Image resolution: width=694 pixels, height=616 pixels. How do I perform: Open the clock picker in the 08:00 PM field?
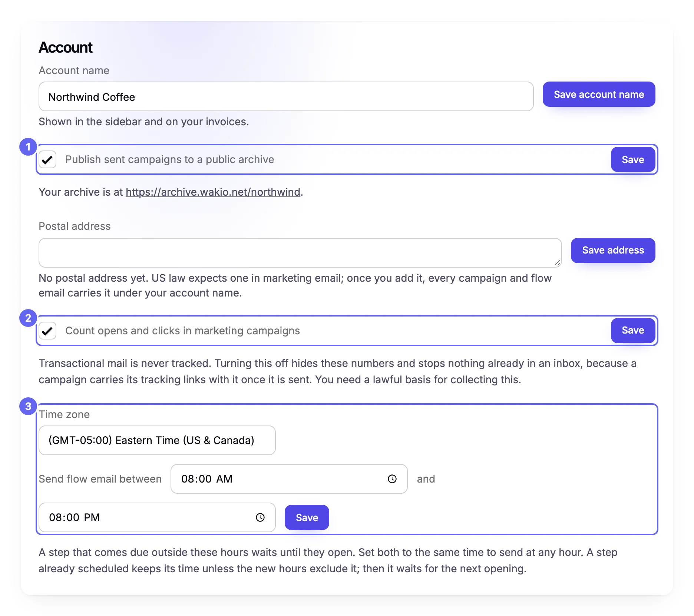click(260, 517)
